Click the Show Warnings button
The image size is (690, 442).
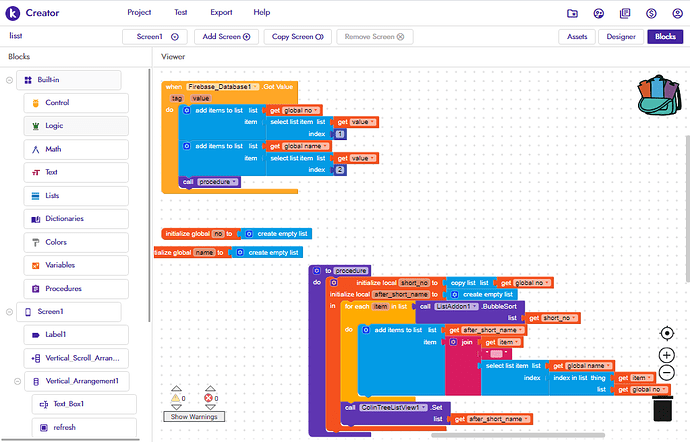(x=191, y=416)
